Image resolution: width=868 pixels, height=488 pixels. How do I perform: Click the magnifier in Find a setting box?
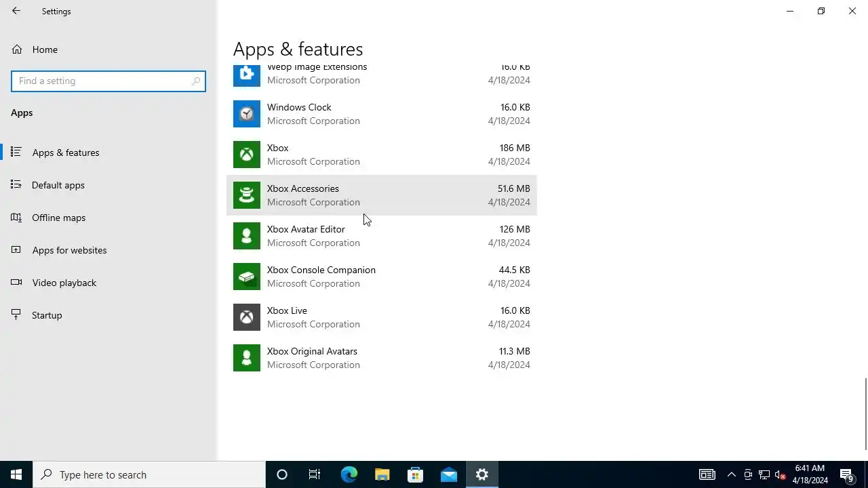(x=196, y=81)
